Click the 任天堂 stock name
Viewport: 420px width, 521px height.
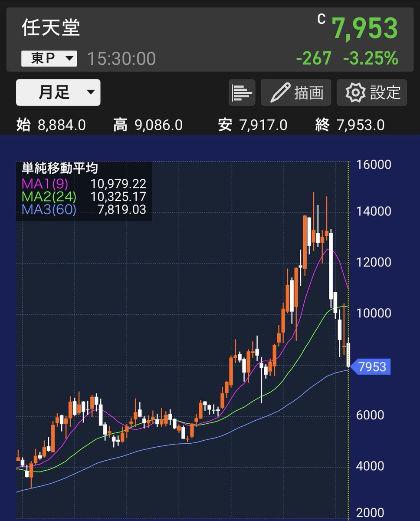pyautogui.click(x=51, y=28)
